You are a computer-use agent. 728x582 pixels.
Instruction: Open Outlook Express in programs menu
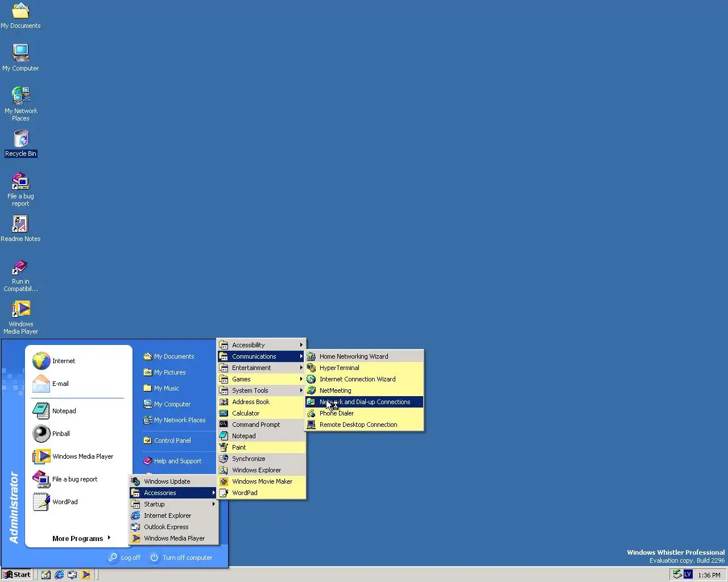pos(173,527)
